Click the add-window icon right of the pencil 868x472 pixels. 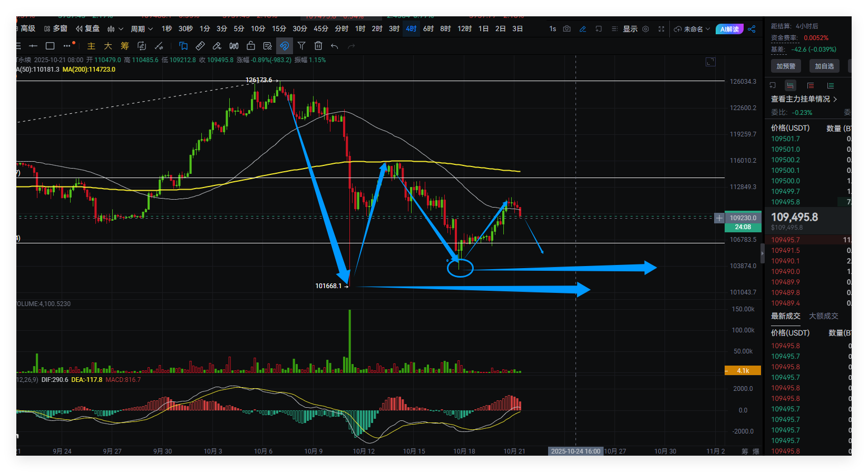click(x=599, y=29)
